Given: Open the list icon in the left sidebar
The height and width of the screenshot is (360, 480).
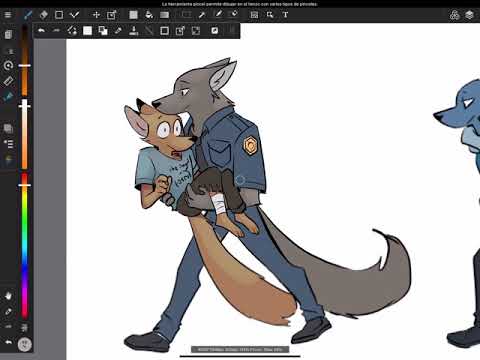Looking at the screenshot, I should tap(8, 144).
